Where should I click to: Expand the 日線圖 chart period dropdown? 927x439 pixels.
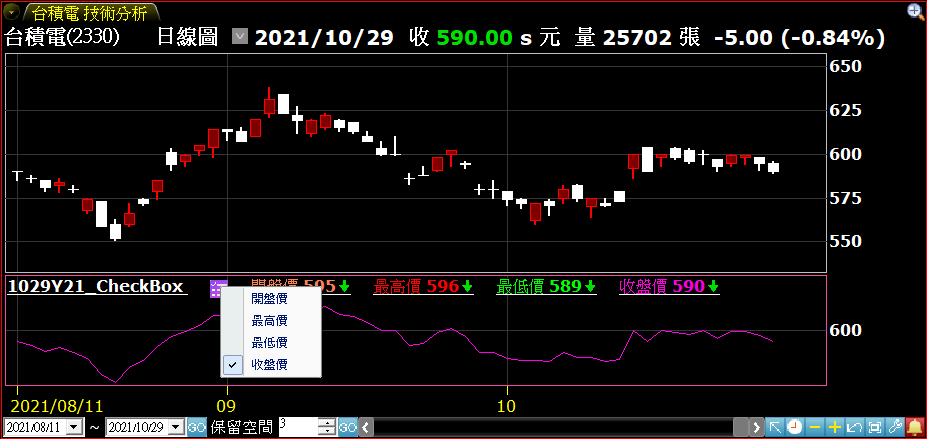pos(239,38)
